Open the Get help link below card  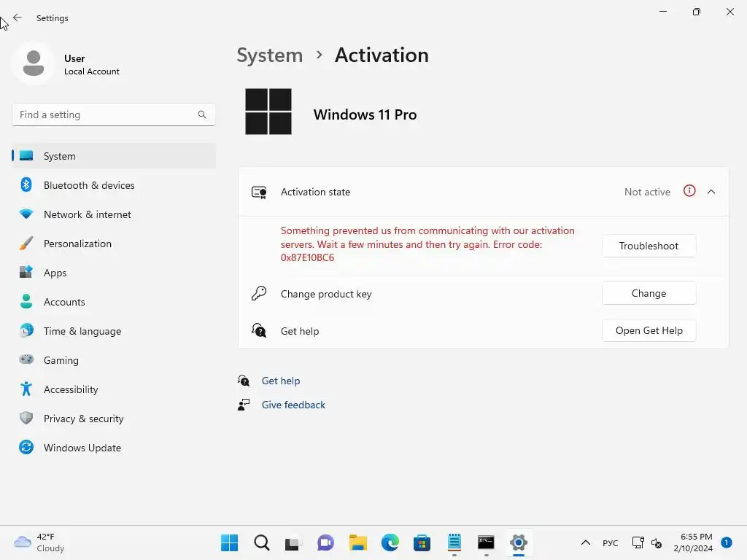[281, 381]
